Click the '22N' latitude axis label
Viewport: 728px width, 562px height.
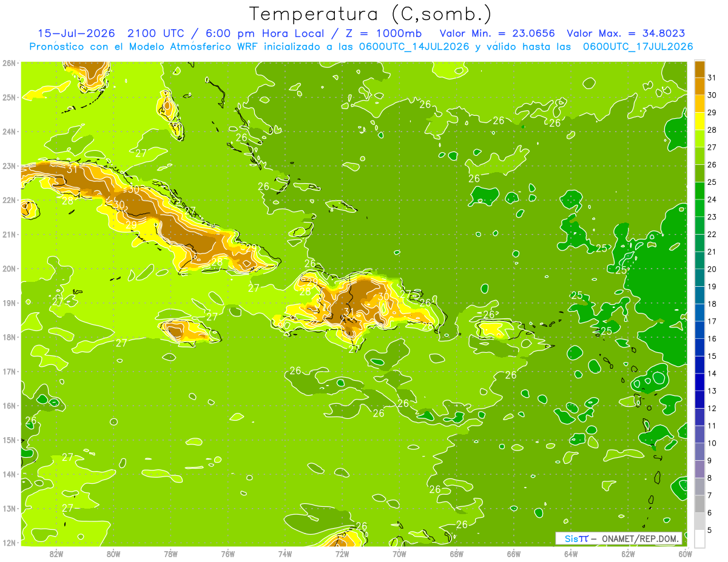(9, 200)
